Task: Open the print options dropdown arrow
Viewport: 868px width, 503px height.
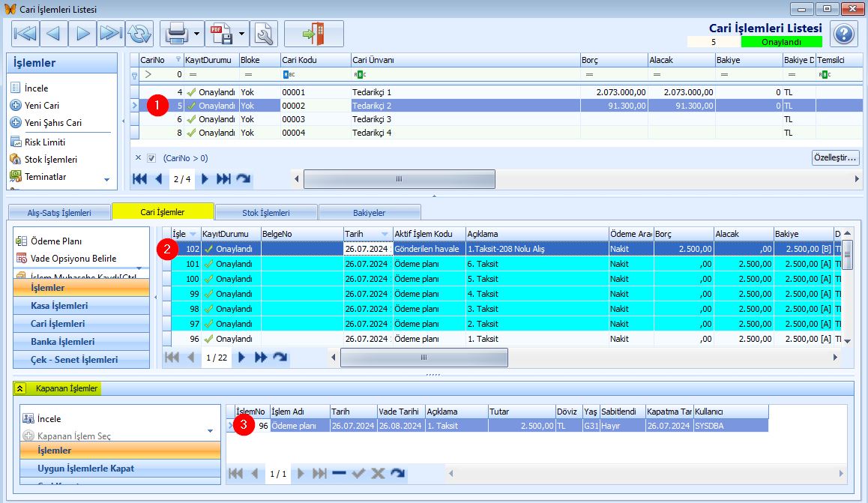Action: tap(197, 34)
